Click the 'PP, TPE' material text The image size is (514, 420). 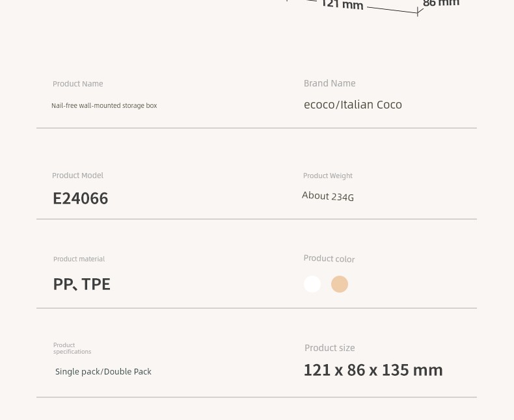81,284
